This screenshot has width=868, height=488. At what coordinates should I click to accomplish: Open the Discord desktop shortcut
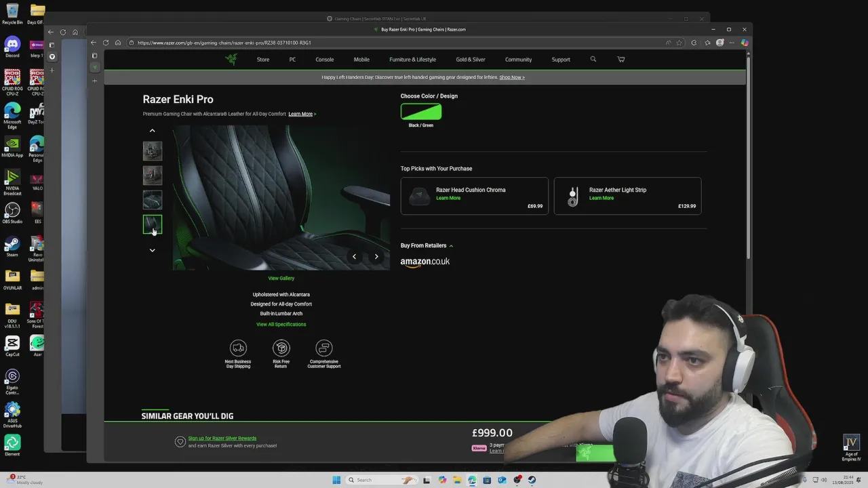click(12, 47)
